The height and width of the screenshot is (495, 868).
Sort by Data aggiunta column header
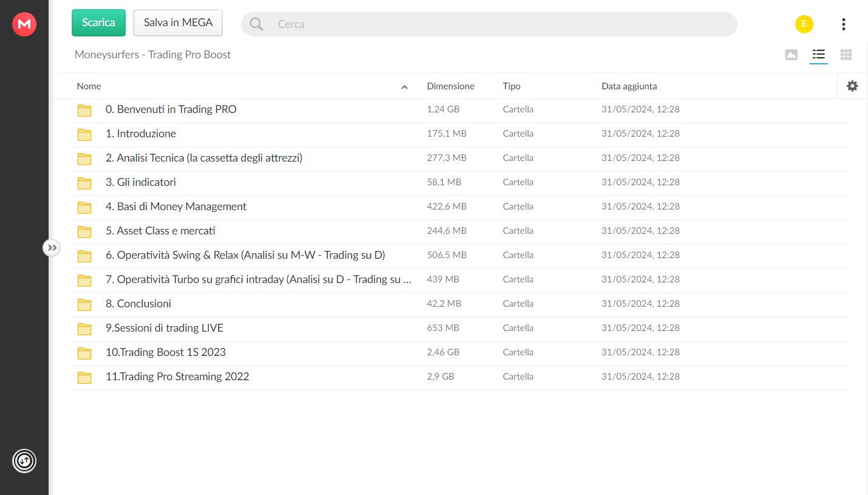point(629,86)
